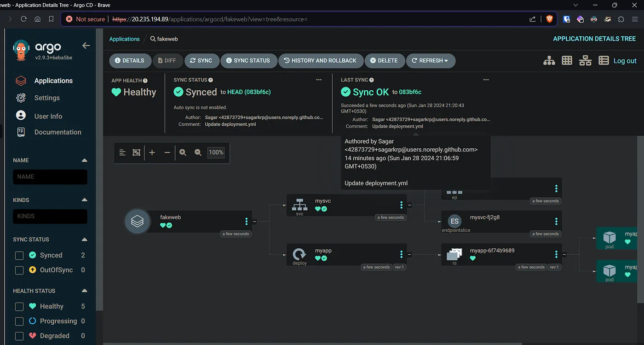Viewport: 644px width, 345px height.
Task: Click the DIFF button
Action: pos(167,61)
